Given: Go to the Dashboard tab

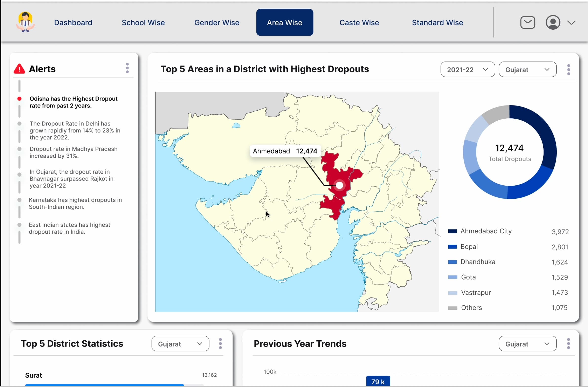Looking at the screenshot, I should (73, 22).
